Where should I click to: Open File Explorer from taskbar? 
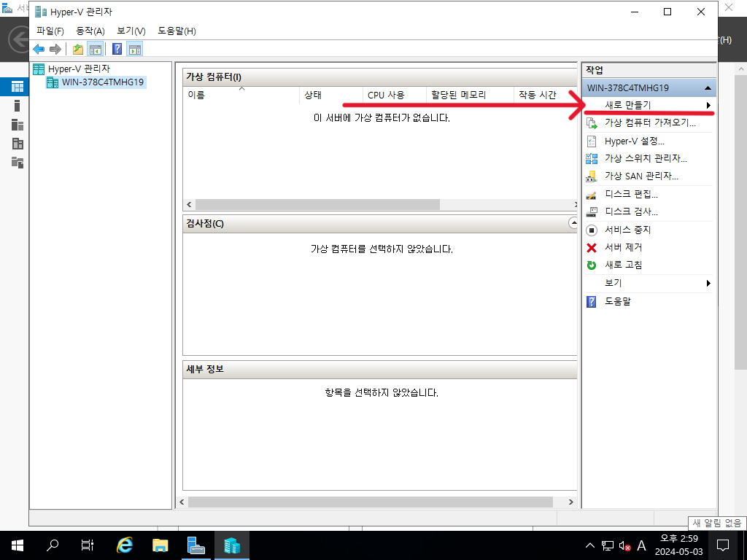pyautogui.click(x=160, y=545)
